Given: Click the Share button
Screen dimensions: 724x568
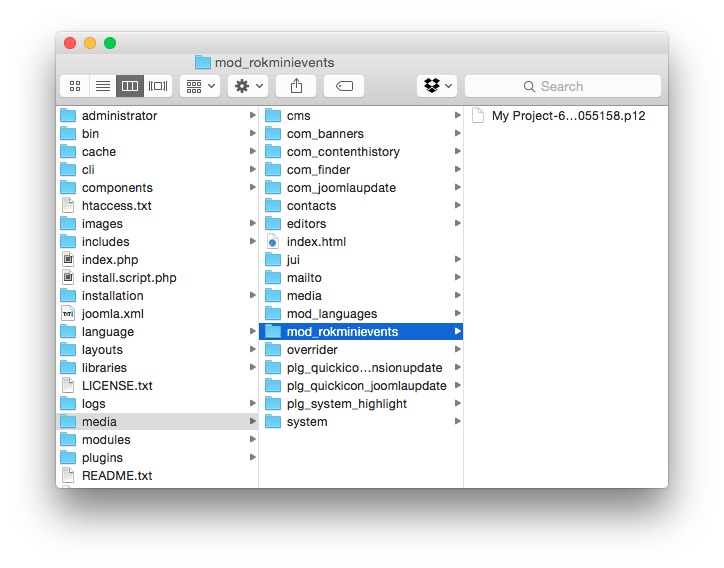Looking at the screenshot, I should 296,86.
